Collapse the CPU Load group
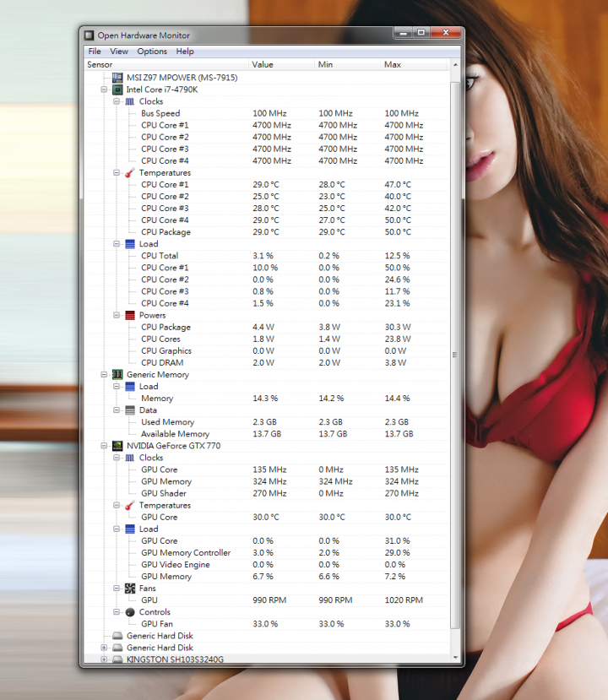Image resolution: width=608 pixels, height=700 pixels. point(117,244)
